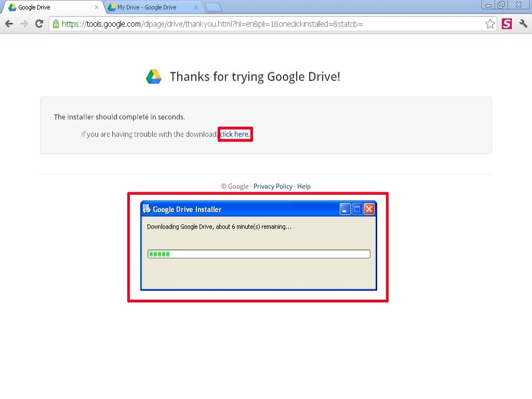532x399 pixels.
Task: Click the Google Drive logo beside heading
Action: 154,77
